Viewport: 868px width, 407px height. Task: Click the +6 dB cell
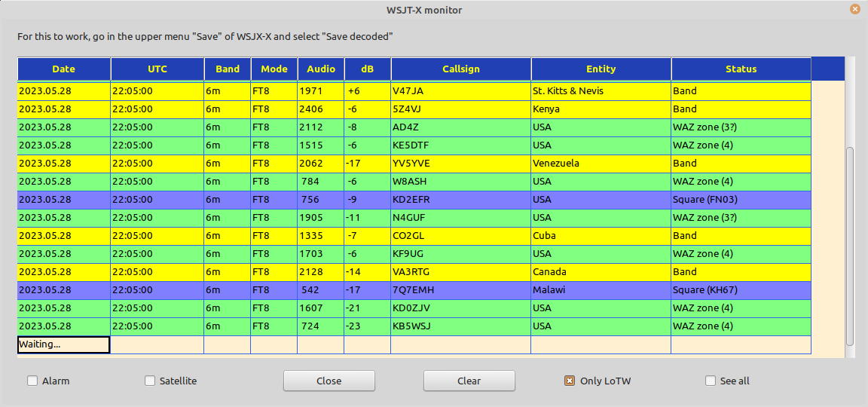tap(368, 91)
